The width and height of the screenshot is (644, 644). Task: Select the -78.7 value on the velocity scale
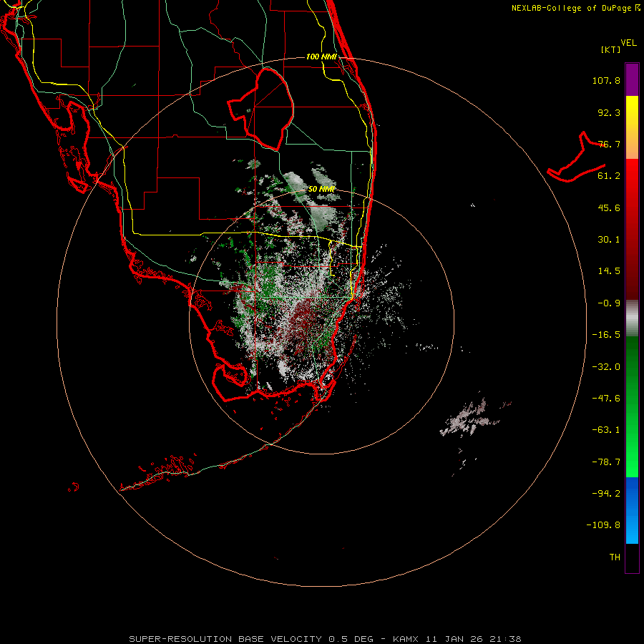[x=606, y=462]
